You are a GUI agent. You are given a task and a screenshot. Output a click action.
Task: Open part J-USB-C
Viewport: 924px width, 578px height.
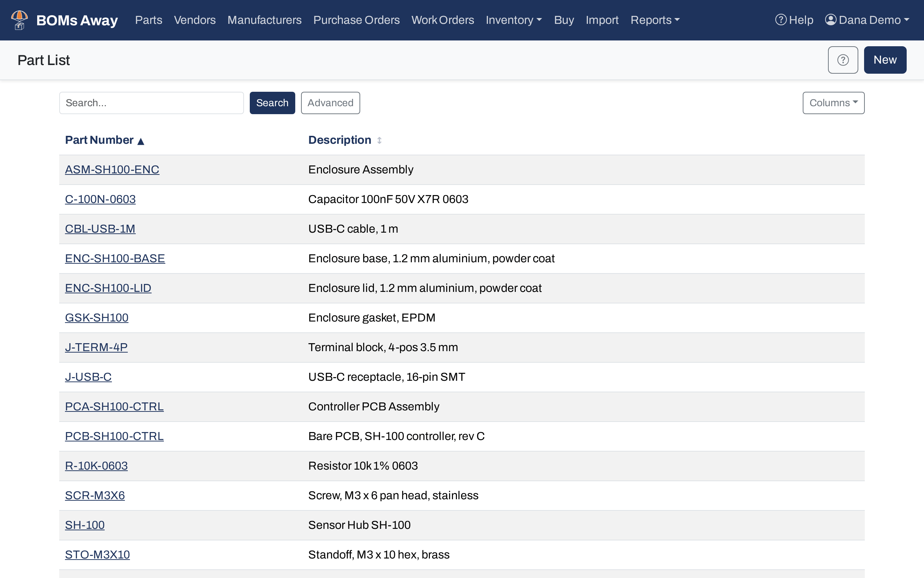point(88,377)
